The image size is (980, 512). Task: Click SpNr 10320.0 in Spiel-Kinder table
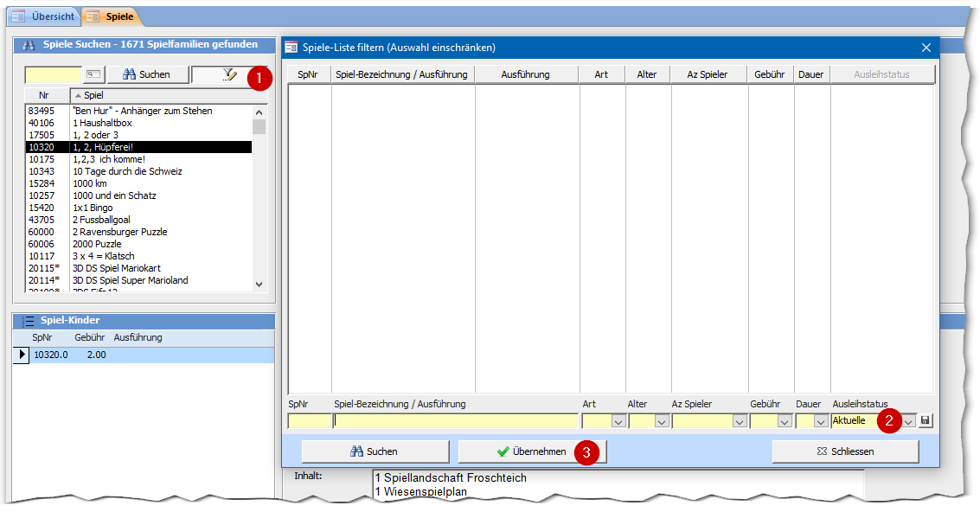pyautogui.click(x=51, y=355)
